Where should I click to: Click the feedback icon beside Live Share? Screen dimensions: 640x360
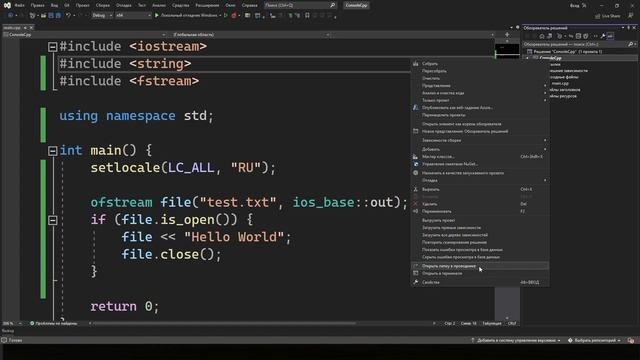[x=631, y=16]
